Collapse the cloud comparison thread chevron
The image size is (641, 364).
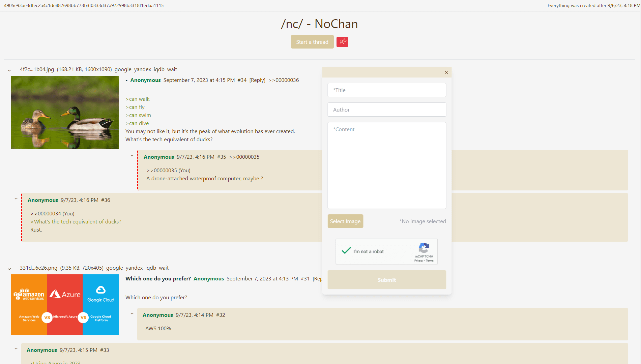tap(9, 269)
